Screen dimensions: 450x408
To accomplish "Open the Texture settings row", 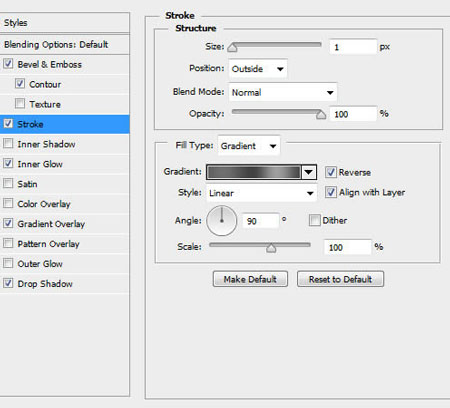I will tap(45, 104).
